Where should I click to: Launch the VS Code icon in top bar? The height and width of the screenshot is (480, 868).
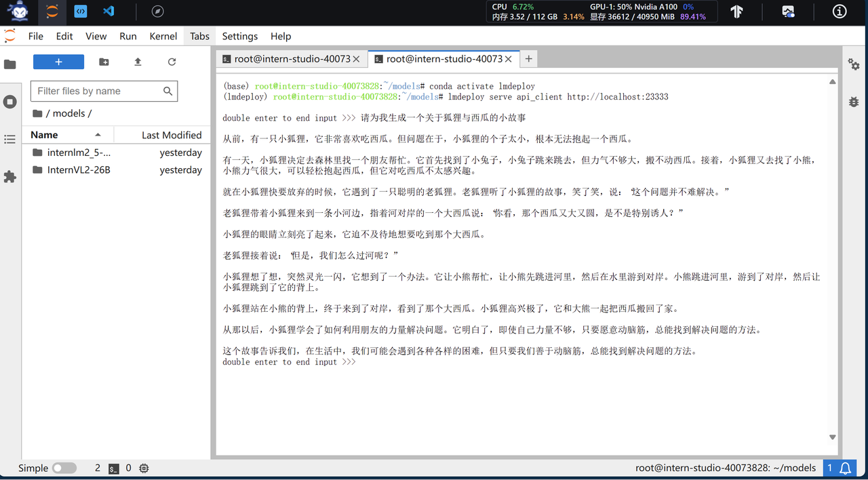point(108,12)
